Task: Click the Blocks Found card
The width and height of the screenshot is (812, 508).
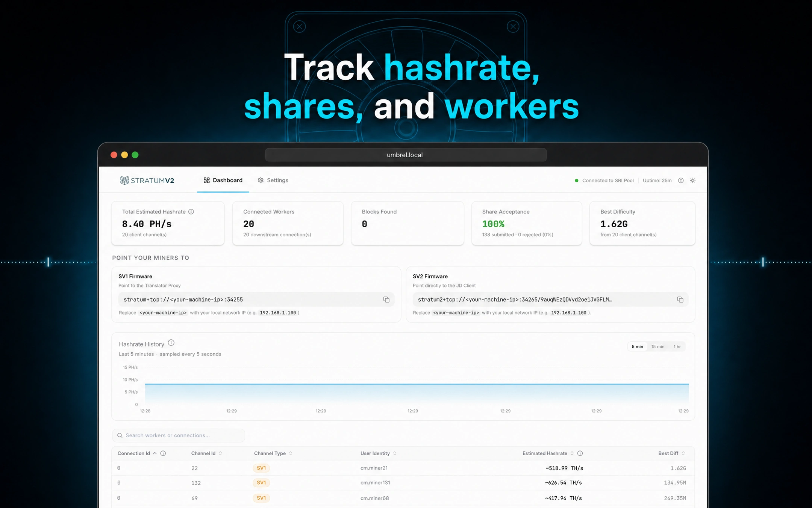Action: tap(407, 223)
